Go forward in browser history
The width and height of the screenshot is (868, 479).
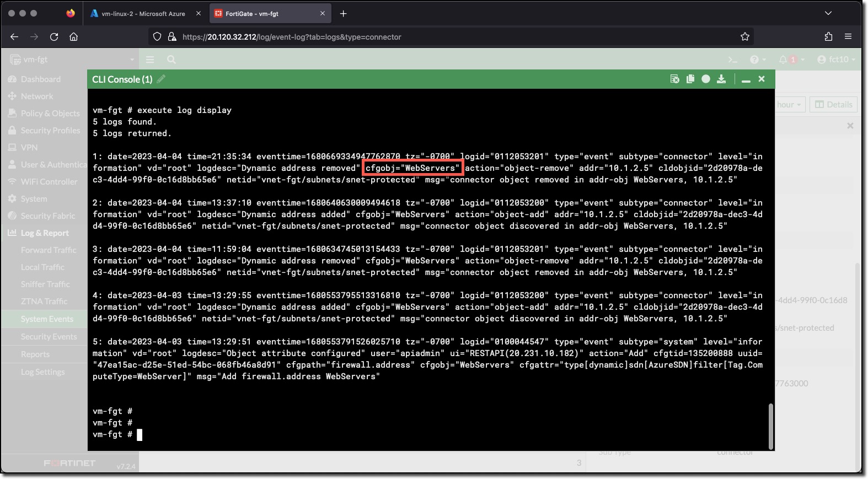coord(34,37)
